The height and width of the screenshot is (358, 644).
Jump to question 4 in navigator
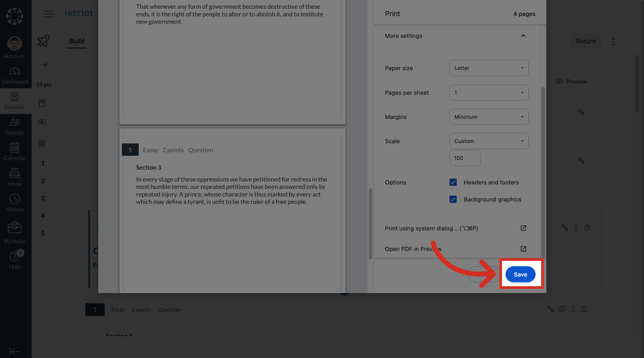click(43, 215)
